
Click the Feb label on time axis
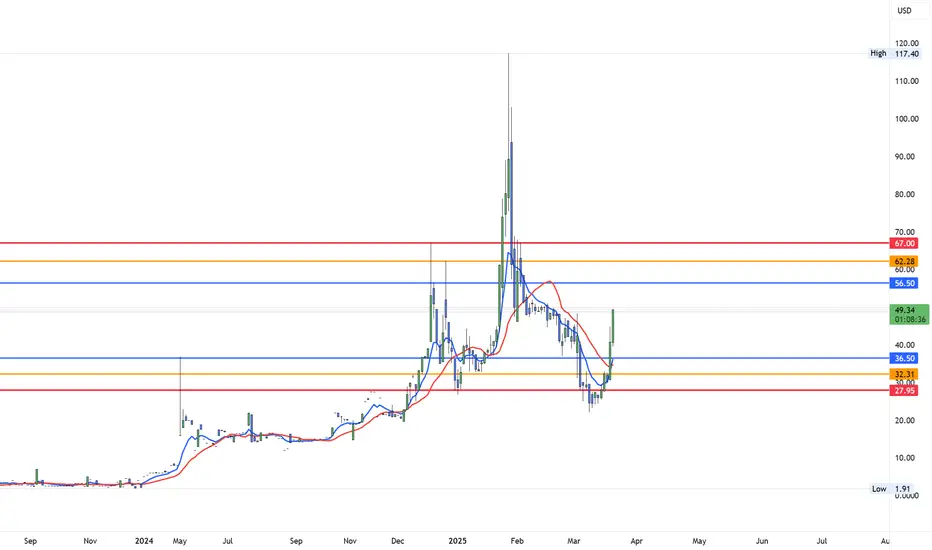pos(517,541)
